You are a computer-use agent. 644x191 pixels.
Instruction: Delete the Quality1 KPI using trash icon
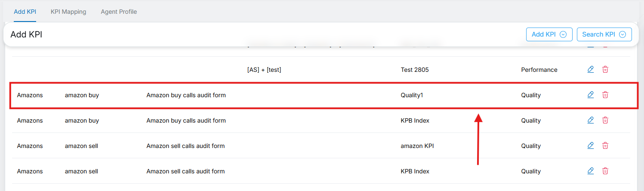(605, 95)
